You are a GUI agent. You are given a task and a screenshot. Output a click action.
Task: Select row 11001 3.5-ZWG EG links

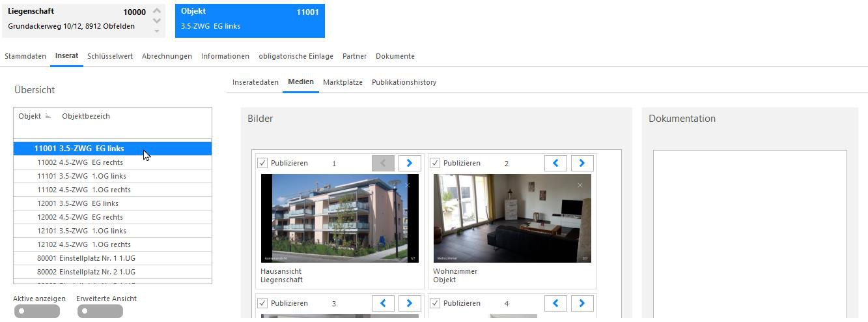[x=113, y=149]
